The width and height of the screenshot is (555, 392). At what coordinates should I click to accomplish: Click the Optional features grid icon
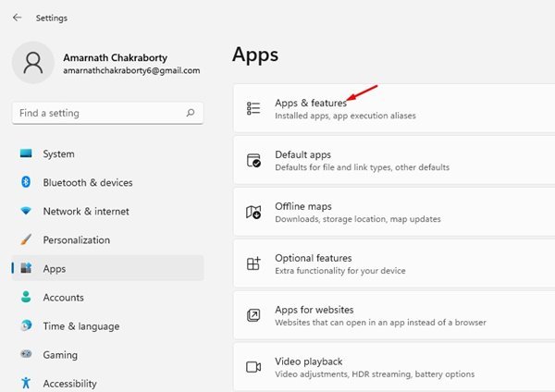[253, 263]
